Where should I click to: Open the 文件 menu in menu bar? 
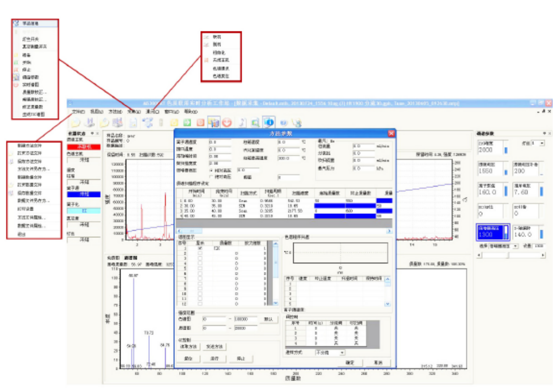[78, 111]
